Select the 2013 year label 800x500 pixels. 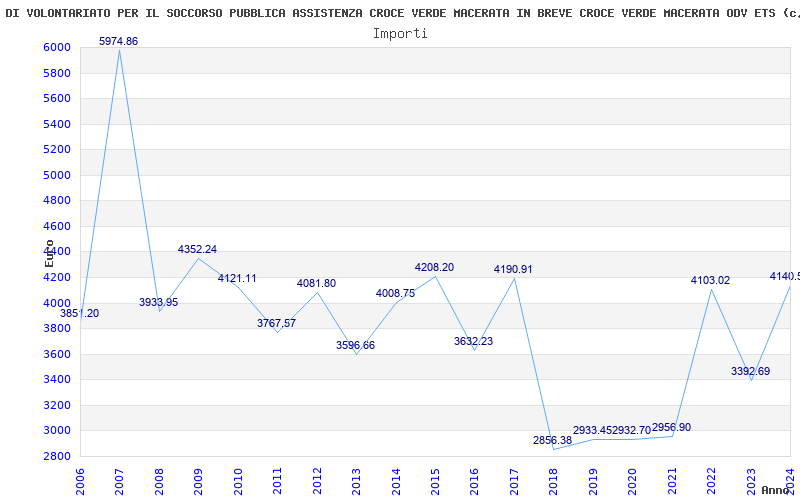[356, 482]
